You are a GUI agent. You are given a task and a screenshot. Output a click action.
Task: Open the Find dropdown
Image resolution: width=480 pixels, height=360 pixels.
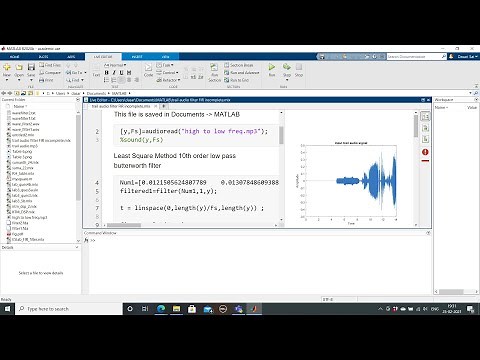point(75,80)
